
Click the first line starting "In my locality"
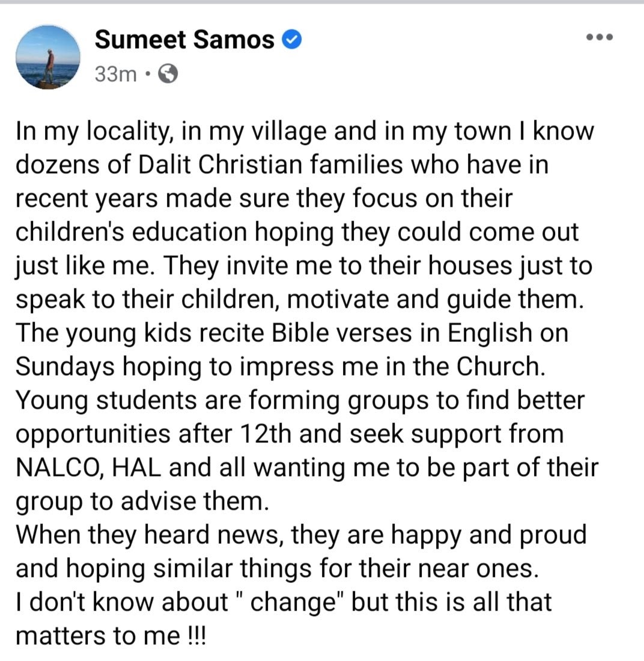click(304, 131)
